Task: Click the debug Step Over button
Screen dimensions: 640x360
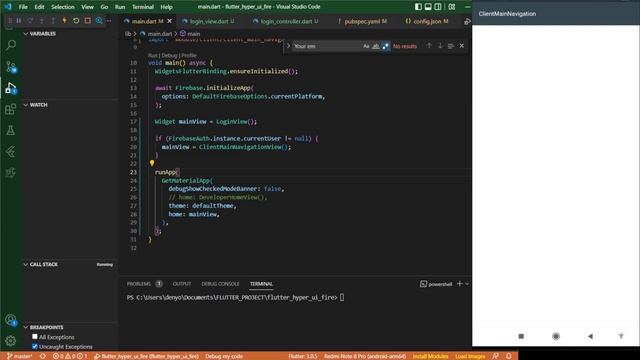Action: point(30,20)
